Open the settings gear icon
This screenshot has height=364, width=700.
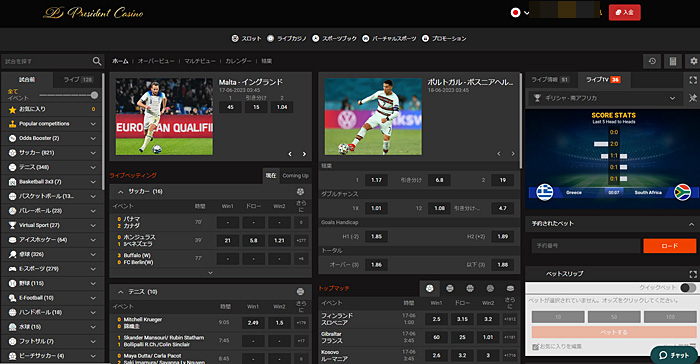click(x=693, y=61)
